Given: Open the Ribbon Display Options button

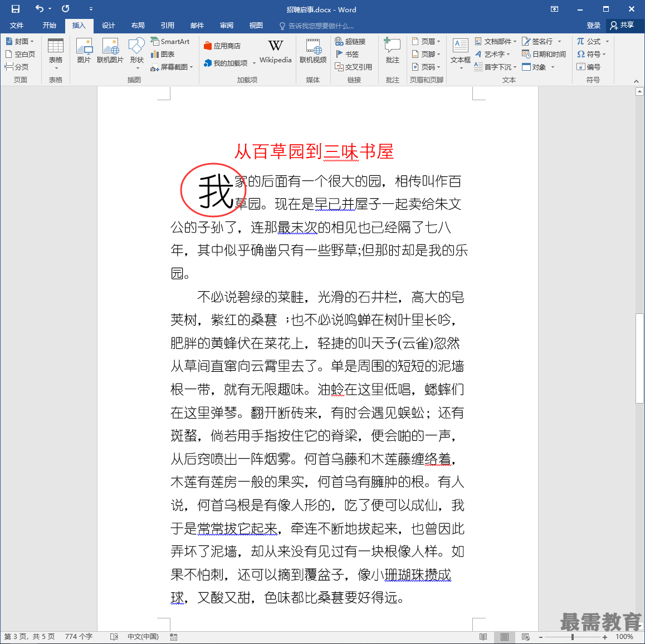Looking at the screenshot, I should tap(554, 9).
